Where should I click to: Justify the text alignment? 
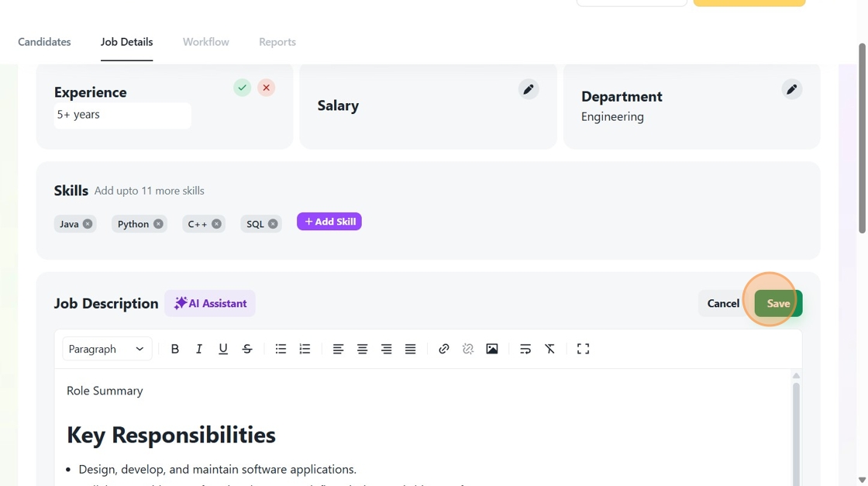(410, 349)
